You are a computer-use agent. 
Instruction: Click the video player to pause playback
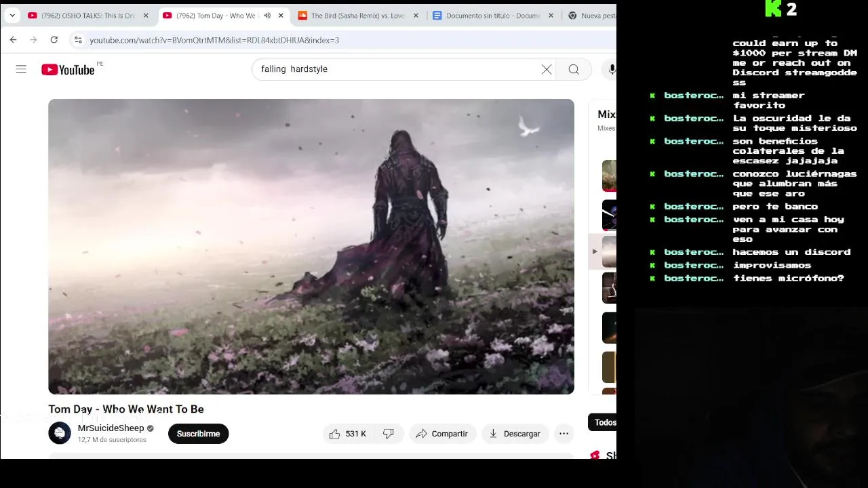pos(311,247)
